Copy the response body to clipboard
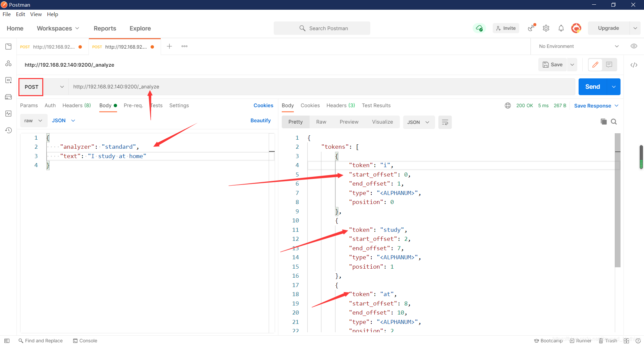The height and width of the screenshot is (345, 644). (604, 122)
